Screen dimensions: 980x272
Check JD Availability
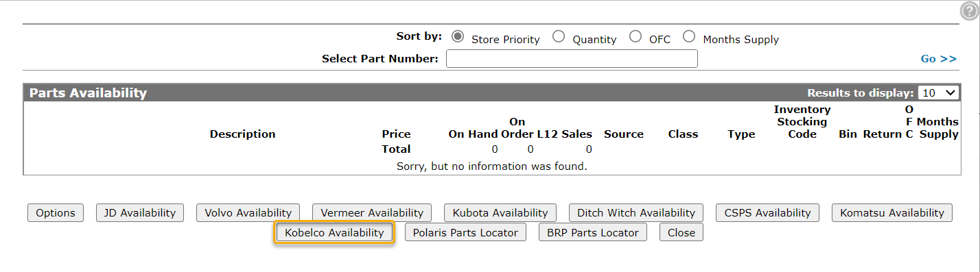point(140,213)
